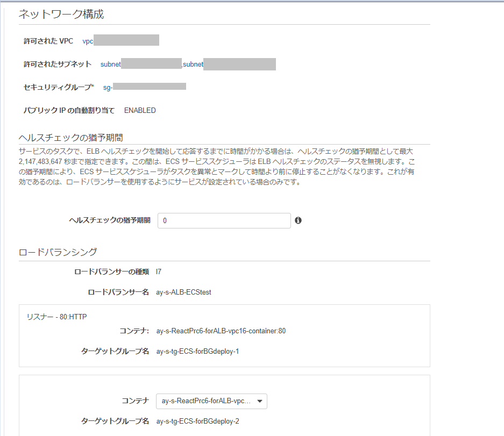This screenshot has height=436, width=504.
Task: Click container value ay-s-ReactPrc6-forALB-vpc16-container:80
Action: pyautogui.click(x=220, y=331)
